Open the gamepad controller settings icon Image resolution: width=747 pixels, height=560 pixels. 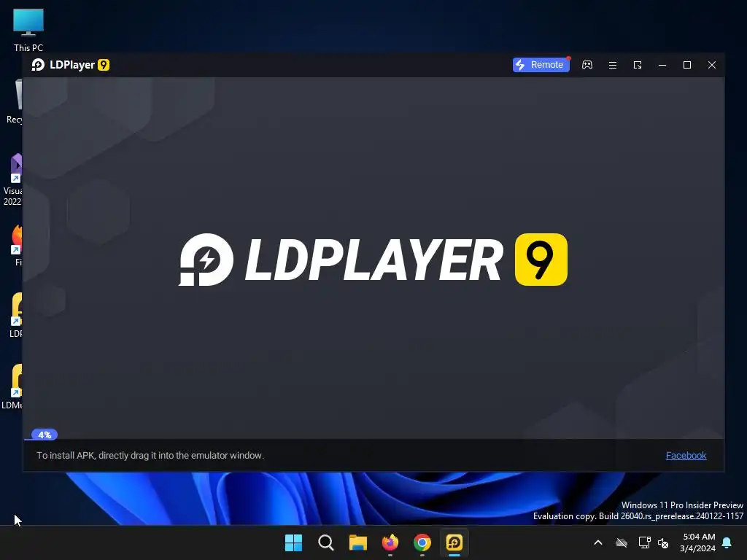[587, 65]
